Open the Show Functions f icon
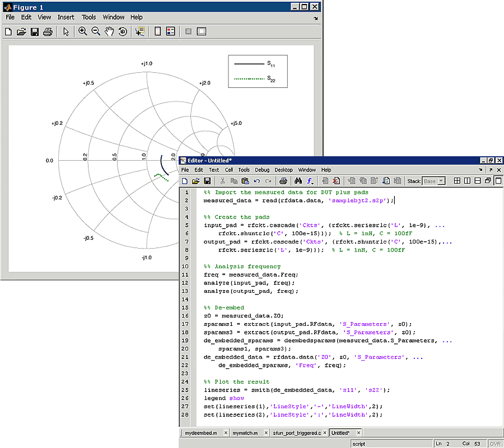This screenshot has width=504, height=448. pos(310,181)
